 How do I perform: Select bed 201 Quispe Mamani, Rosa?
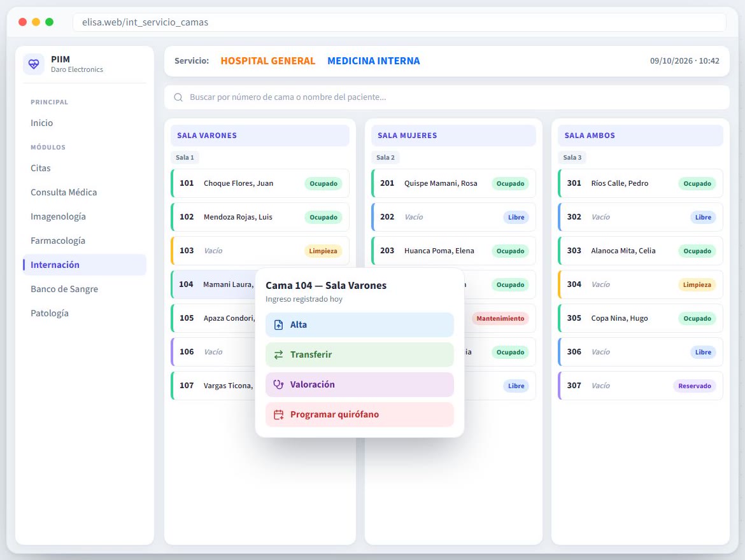click(x=453, y=183)
